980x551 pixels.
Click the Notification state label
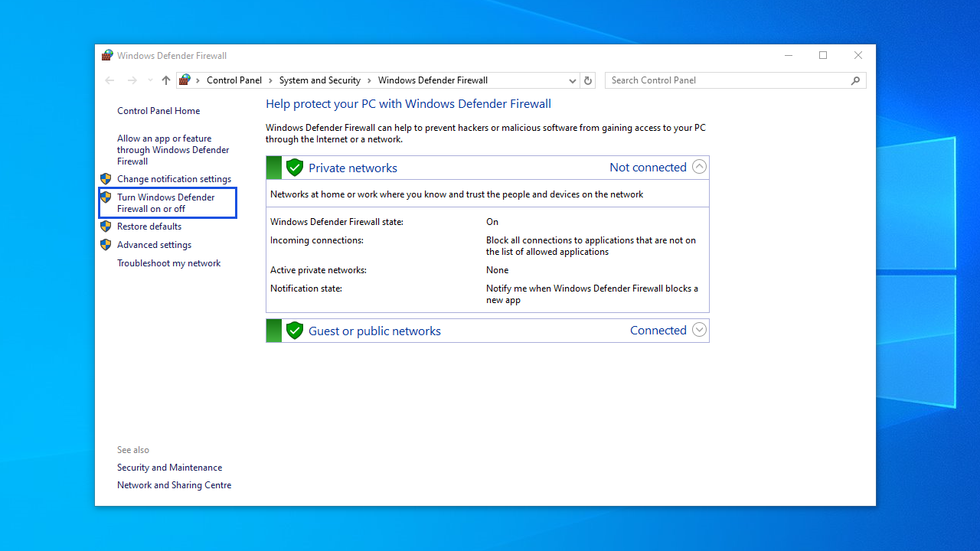306,289
